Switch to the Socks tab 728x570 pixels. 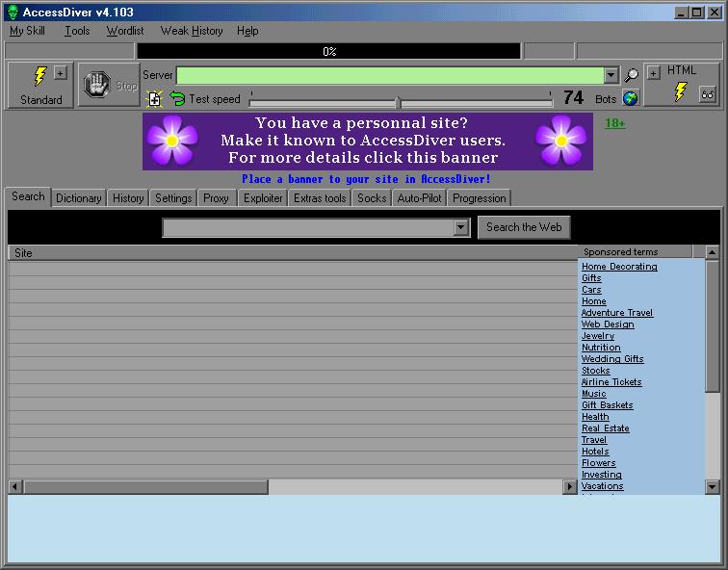pos(372,198)
